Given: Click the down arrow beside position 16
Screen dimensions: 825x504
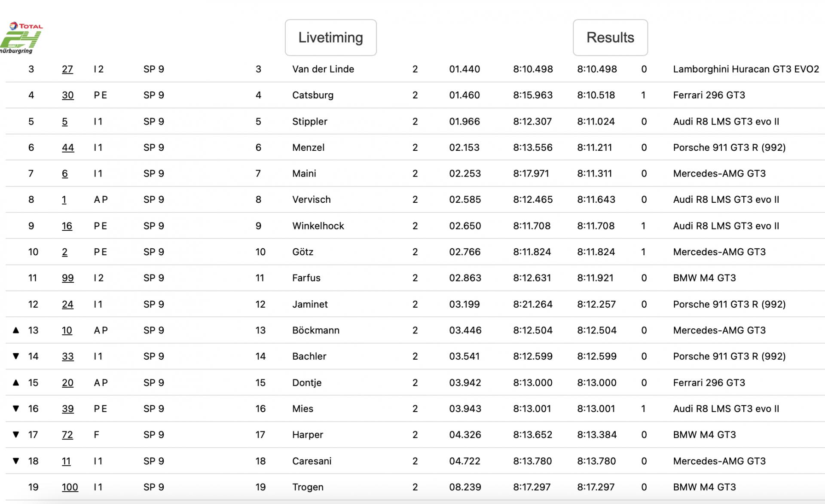Looking at the screenshot, I should click(16, 409).
